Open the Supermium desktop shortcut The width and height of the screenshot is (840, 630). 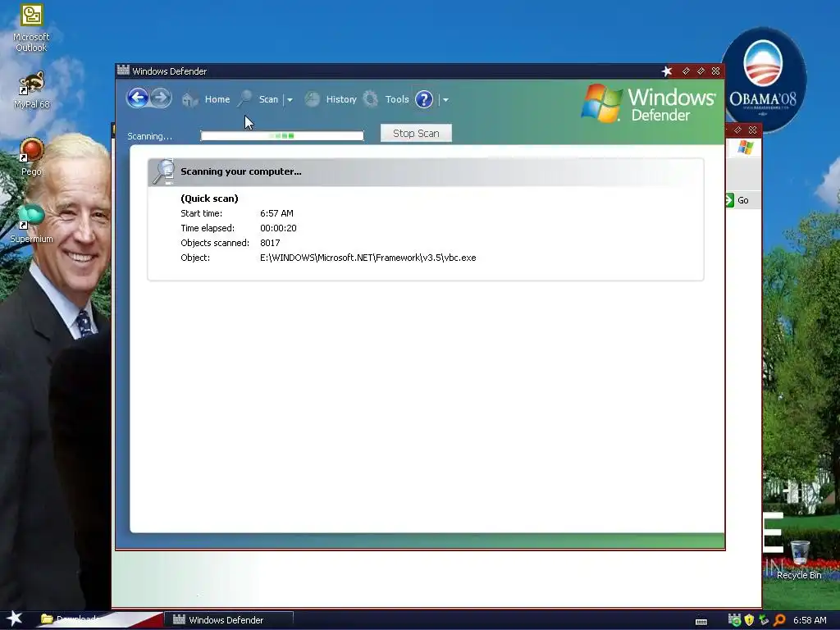click(x=31, y=224)
